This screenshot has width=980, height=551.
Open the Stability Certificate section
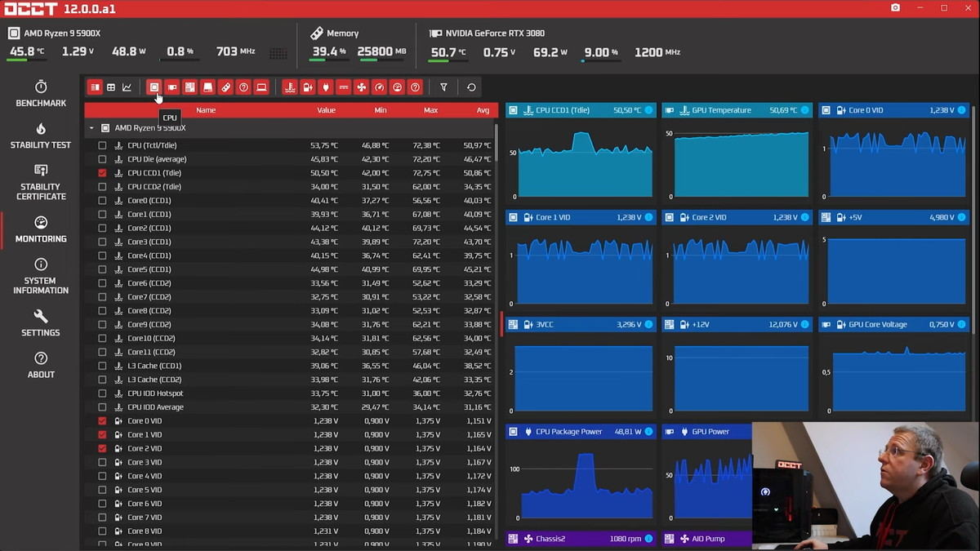pos(41,182)
